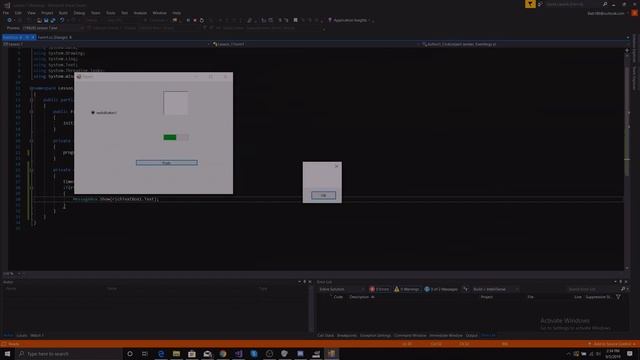Open Microsoft Store from the taskbar

(192, 353)
